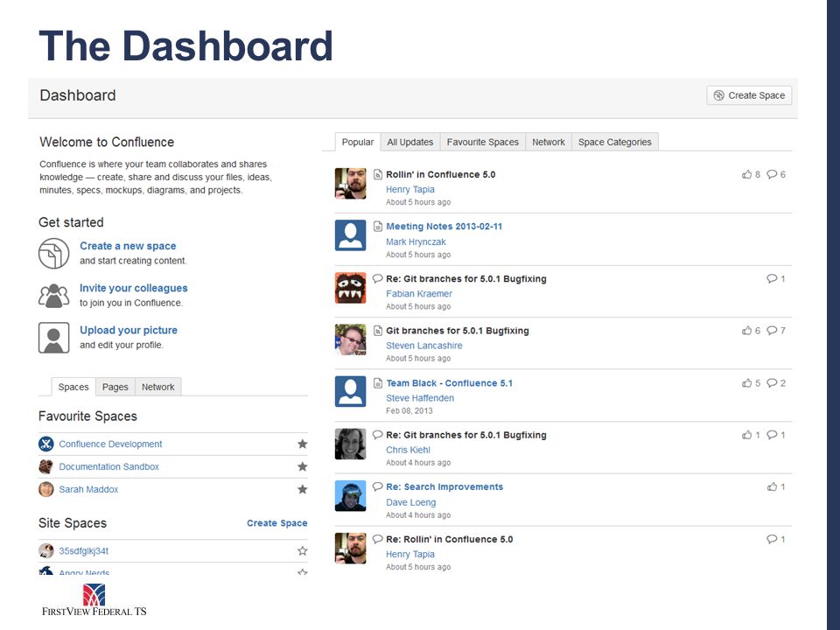Open Chris Kiehl's Re: Git branches comment
Screen dimensions: 840x630
(466, 435)
